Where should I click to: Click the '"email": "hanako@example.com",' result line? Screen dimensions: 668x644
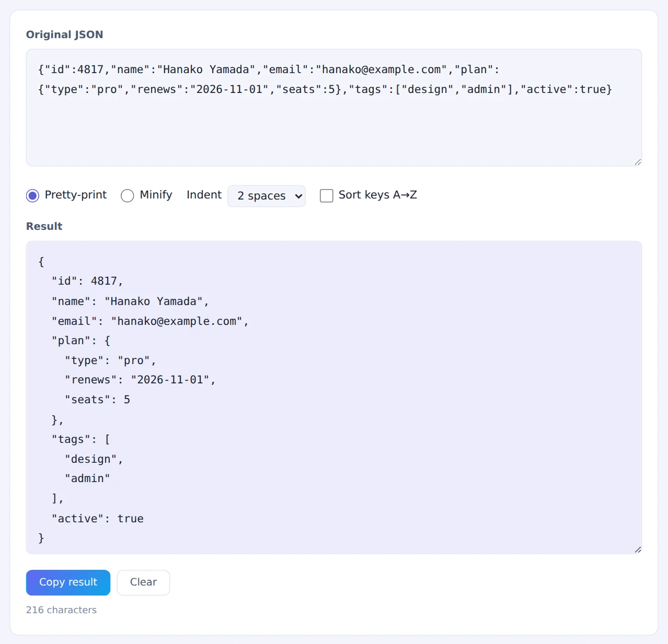tap(150, 321)
